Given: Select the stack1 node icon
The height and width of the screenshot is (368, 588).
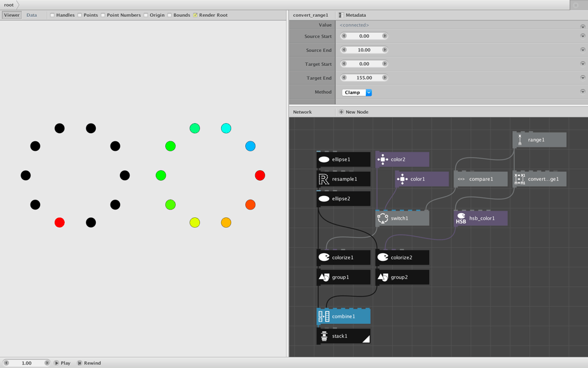Looking at the screenshot, I should pos(324,336).
